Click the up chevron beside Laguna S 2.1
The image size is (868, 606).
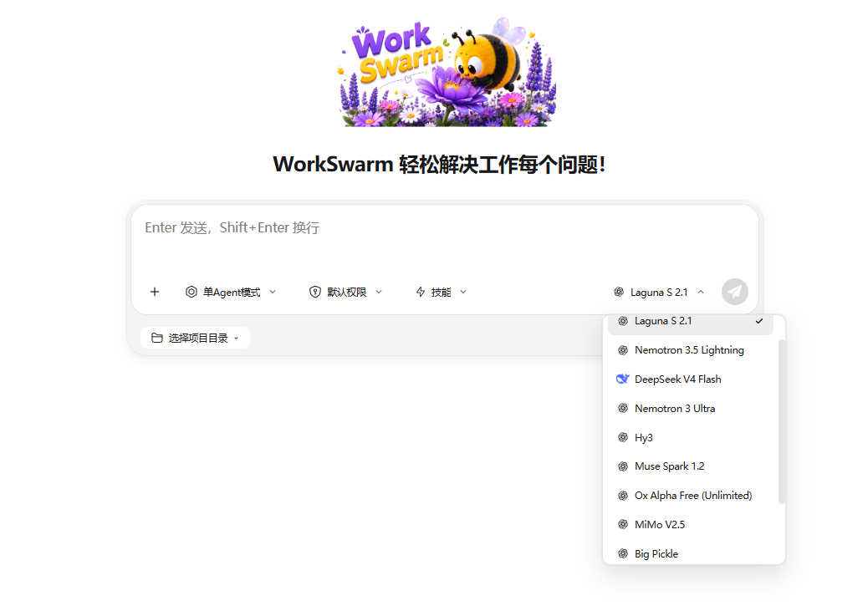click(701, 292)
